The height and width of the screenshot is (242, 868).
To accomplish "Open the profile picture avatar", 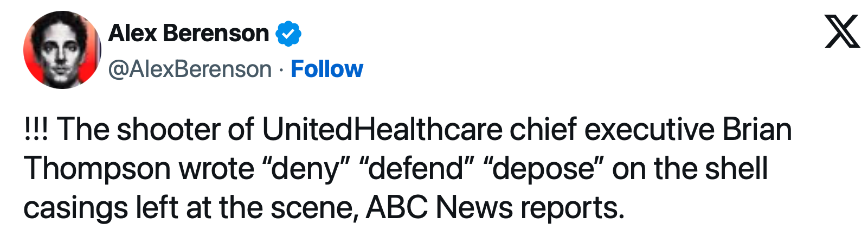I will (x=62, y=50).
